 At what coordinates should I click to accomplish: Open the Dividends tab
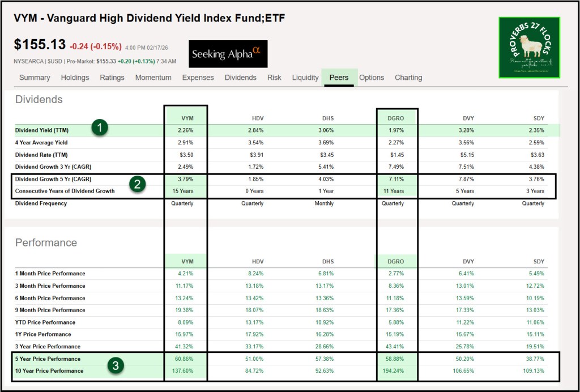(240, 78)
